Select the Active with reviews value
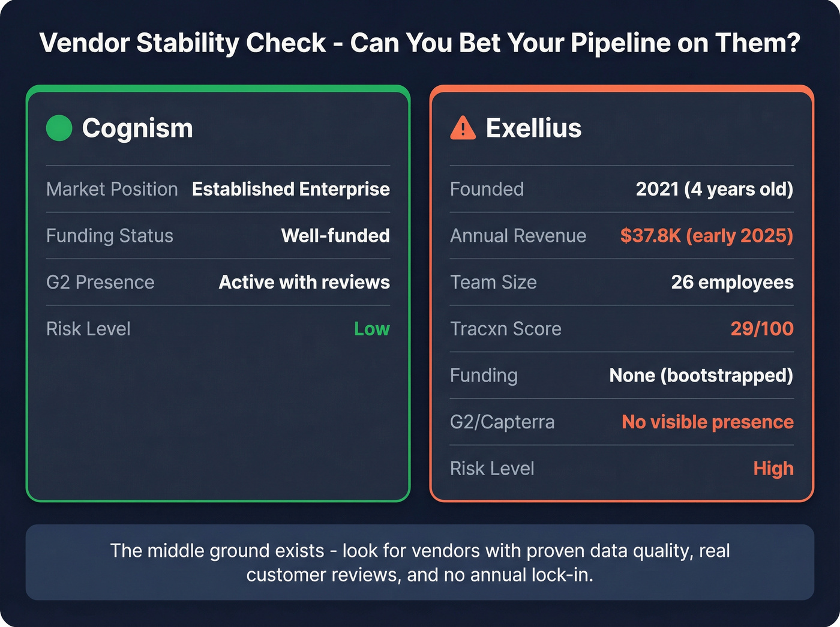 pos(304,282)
